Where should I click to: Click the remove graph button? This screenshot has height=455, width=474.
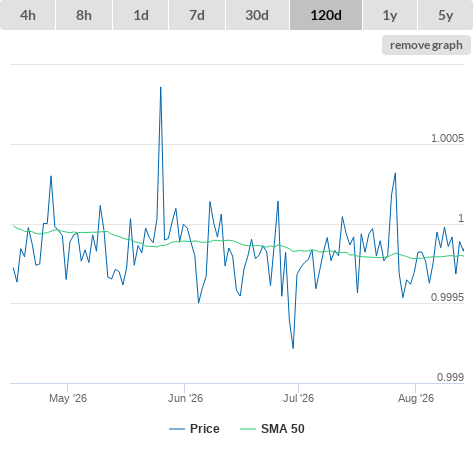point(426,45)
